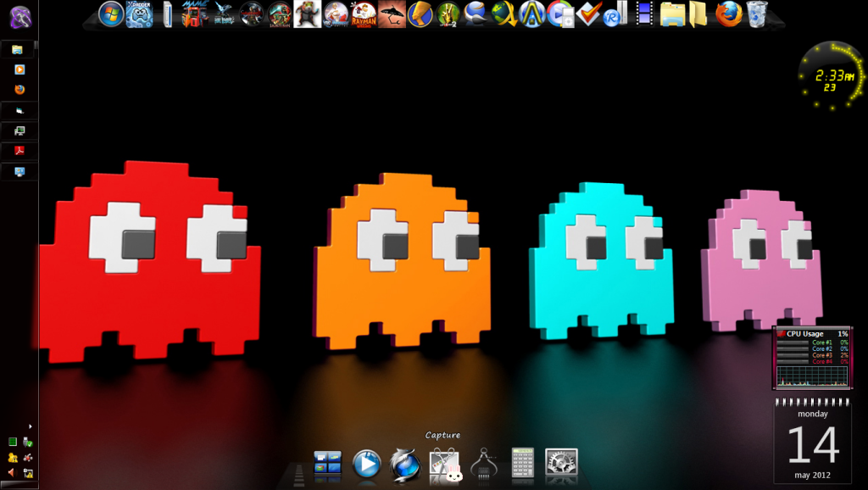Click the calendar gadget showing 14
Screen dimensions: 868x490
tap(812, 441)
